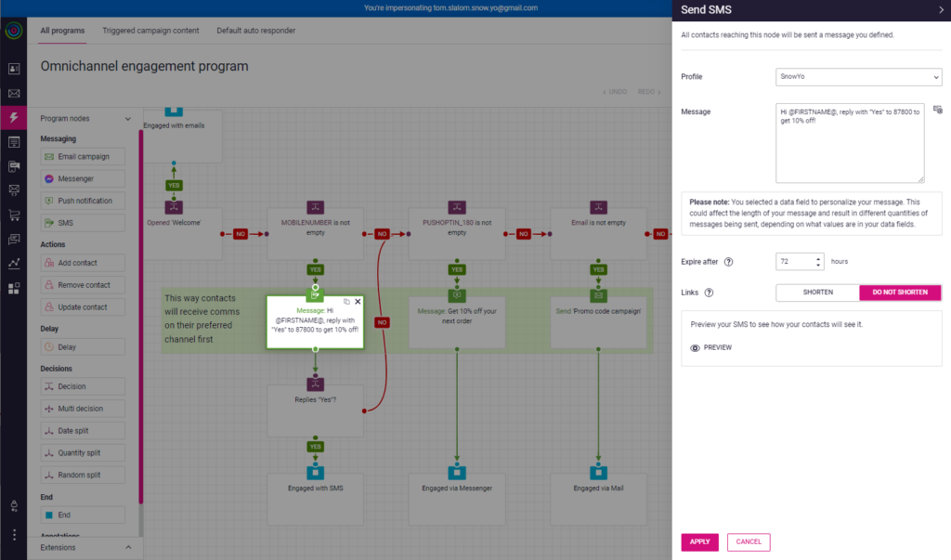951x560 pixels.
Task: Cancel the Send SMS configuration
Action: point(748,541)
